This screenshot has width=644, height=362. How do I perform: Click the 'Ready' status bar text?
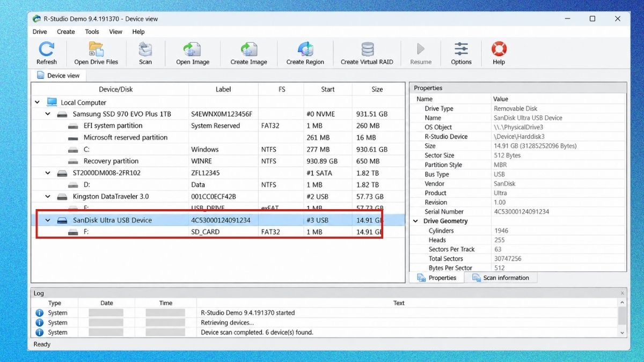pyautogui.click(x=43, y=344)
